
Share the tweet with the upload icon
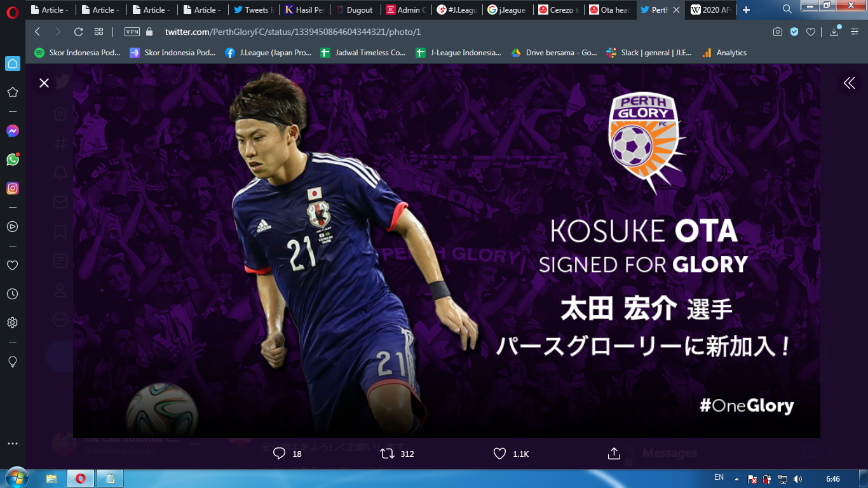click(614, 454)
